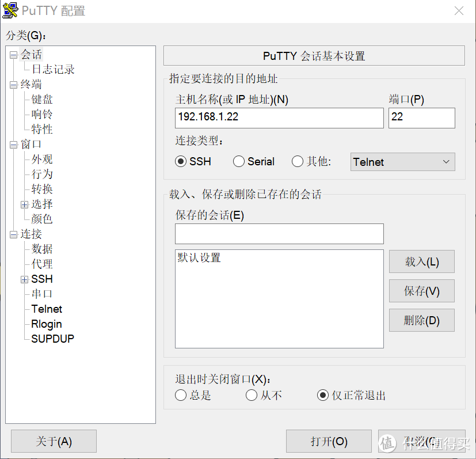Open the 特性 settings category
The width and height of the screenshot is (476, 459).
pos(42,129)
